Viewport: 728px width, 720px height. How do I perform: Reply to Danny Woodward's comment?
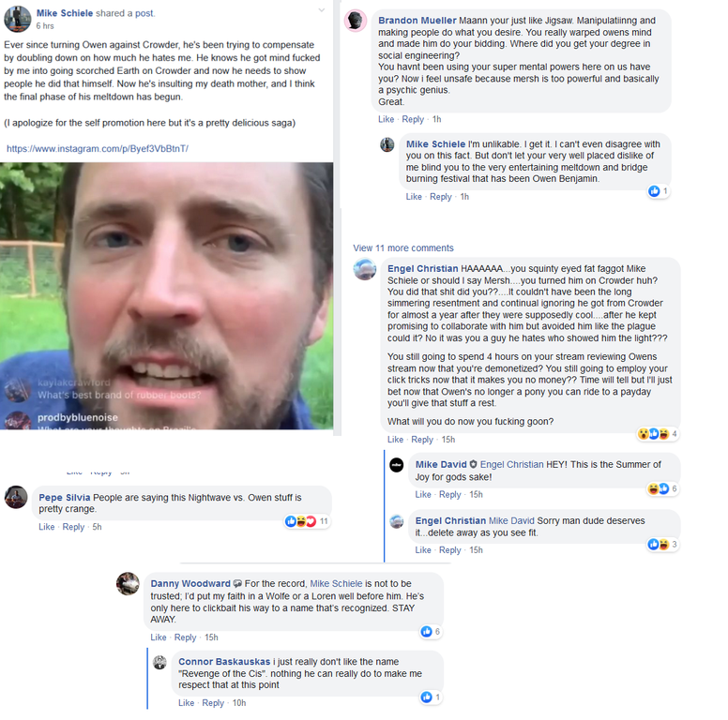(185, 637)
